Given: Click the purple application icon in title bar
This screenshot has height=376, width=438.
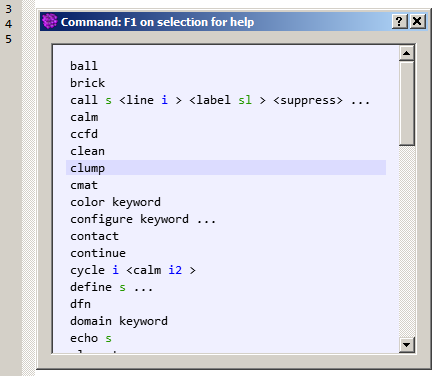Looking at the screenshot, I should [49, 21].
